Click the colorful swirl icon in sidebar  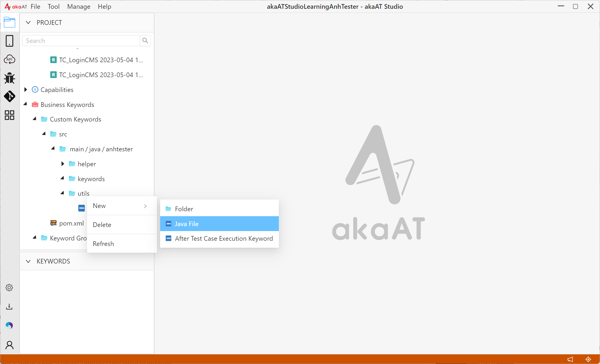[x=9, y=325]
